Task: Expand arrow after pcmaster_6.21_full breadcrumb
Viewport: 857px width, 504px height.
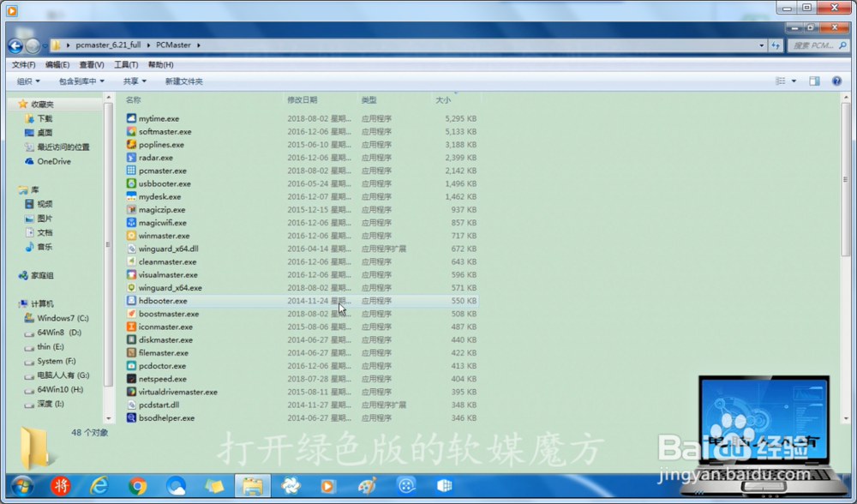Action: pos(148,45)
